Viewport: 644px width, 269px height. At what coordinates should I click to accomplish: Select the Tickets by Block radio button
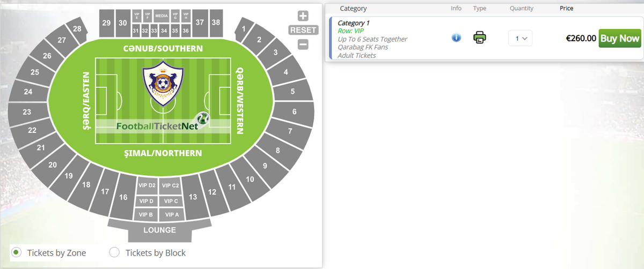(x=114, y=252)
